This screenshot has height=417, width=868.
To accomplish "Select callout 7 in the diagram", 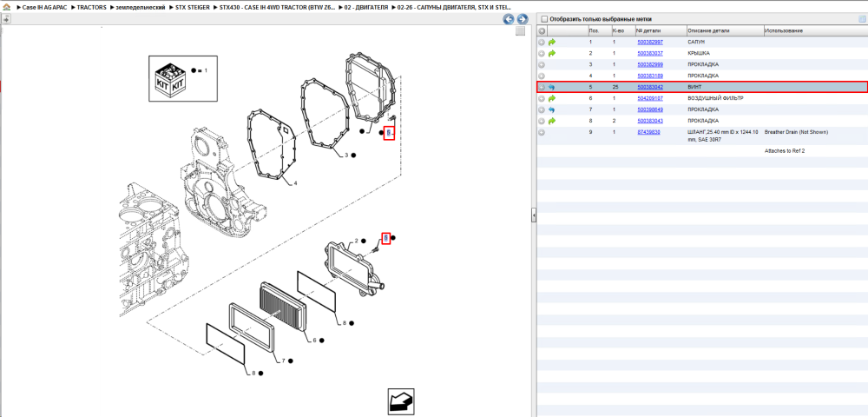I will click(283, 361).
